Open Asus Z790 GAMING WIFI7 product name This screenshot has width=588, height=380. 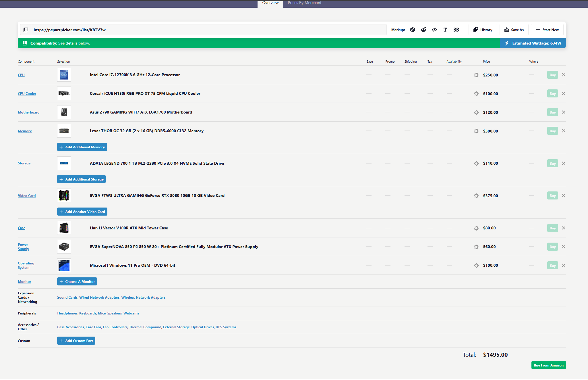pyautogui.click(x=141, y=112)
